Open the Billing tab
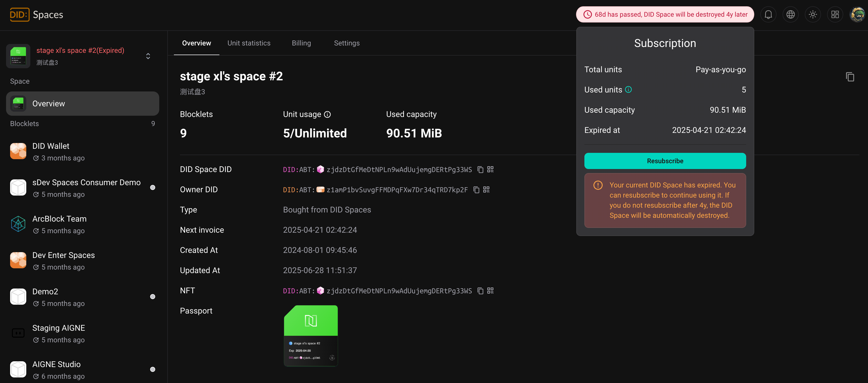The image size is (868, 383). [x=301, y=43]
